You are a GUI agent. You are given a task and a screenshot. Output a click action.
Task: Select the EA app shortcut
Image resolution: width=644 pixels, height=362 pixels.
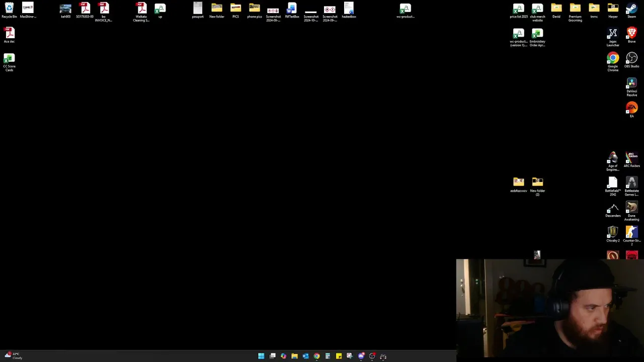(632, 110)
